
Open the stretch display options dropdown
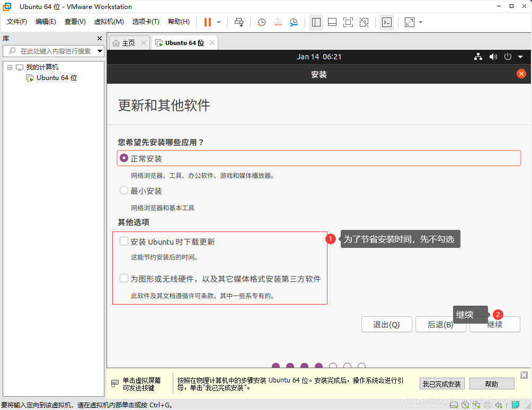point(421,22)
